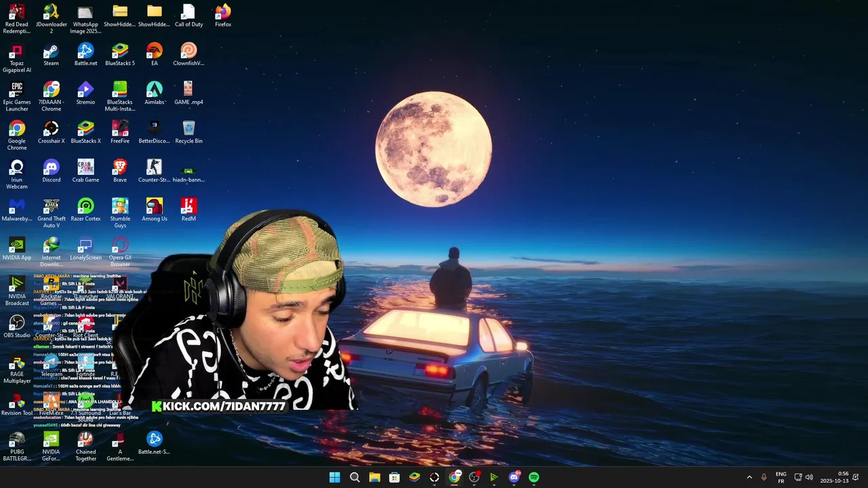
Task: Open Razer Cortex shortcut
Action: 85,210
